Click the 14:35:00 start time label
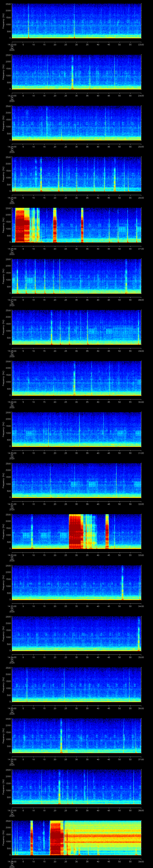This screenshot has width=153, height=868. click(12, 708)
